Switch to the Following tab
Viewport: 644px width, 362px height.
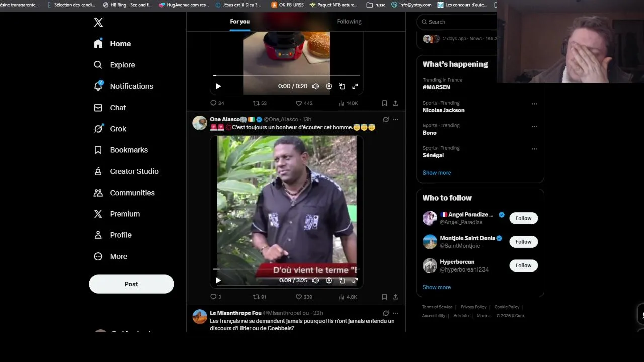(349, 22)
